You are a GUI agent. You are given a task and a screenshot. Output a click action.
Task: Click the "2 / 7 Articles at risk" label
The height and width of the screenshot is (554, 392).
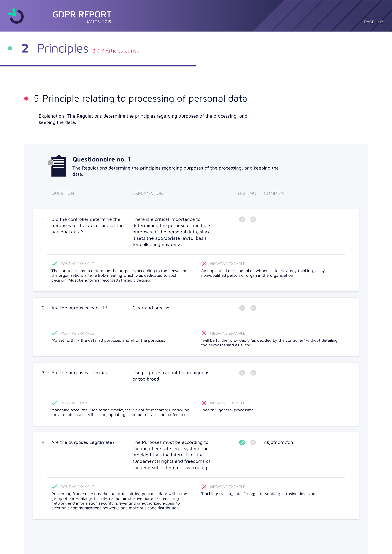116,51
